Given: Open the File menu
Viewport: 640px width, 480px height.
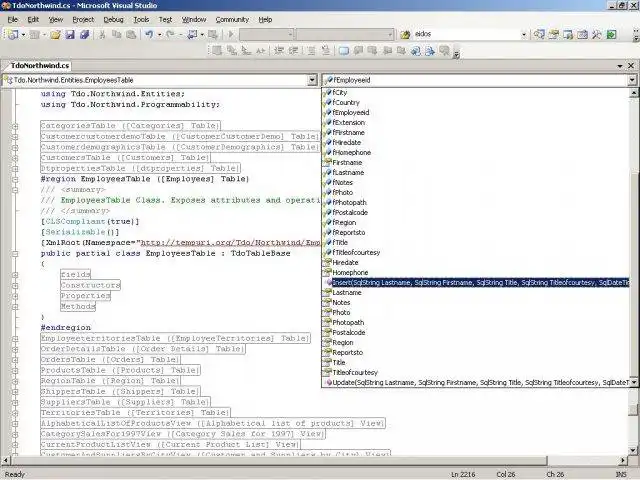Looking at the screenshot, I should tap(13, 20).
